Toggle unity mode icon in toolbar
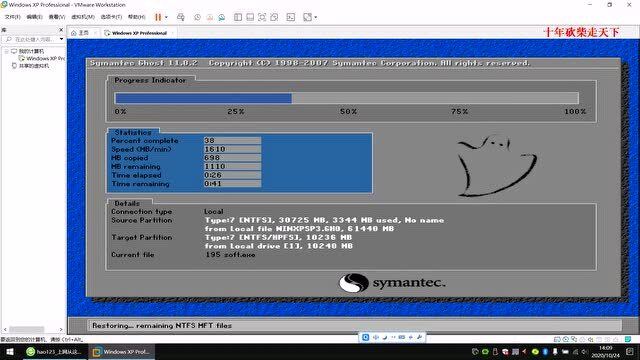 [274, 17]
